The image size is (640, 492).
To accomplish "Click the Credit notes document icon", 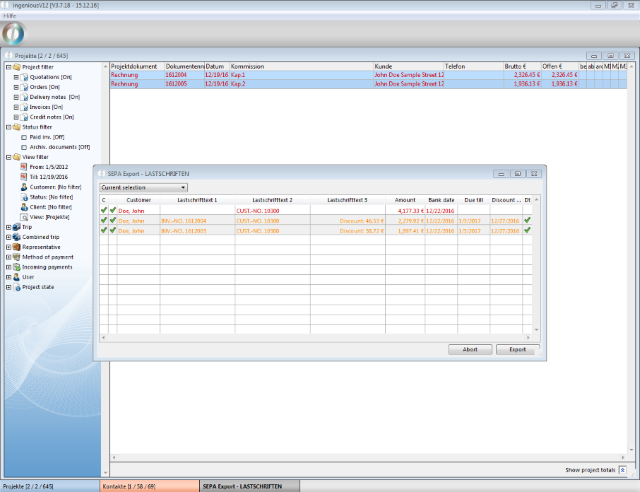I will coord(24,117).
